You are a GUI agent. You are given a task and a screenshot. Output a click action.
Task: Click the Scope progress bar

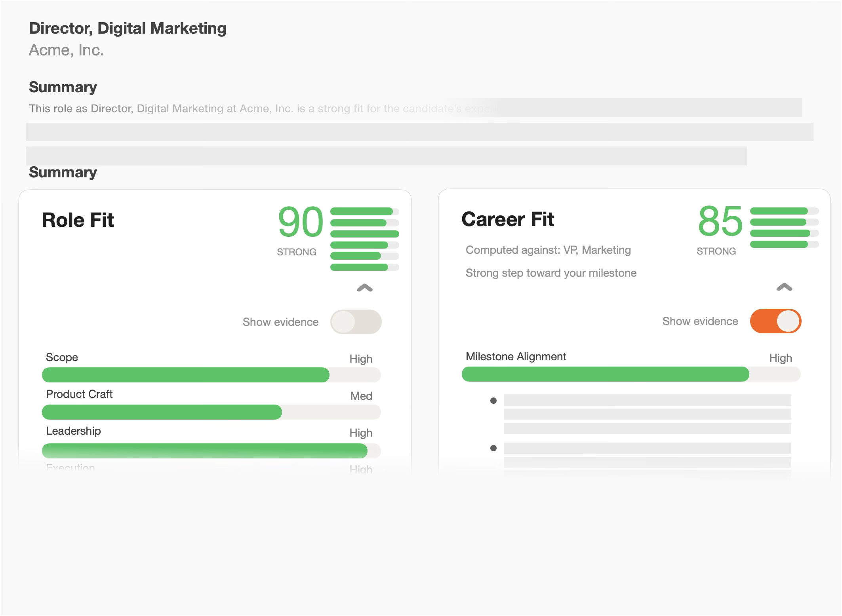211,375
